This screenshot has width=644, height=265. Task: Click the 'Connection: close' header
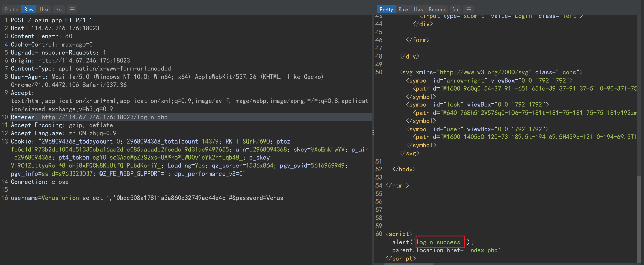tap(40, 182)
